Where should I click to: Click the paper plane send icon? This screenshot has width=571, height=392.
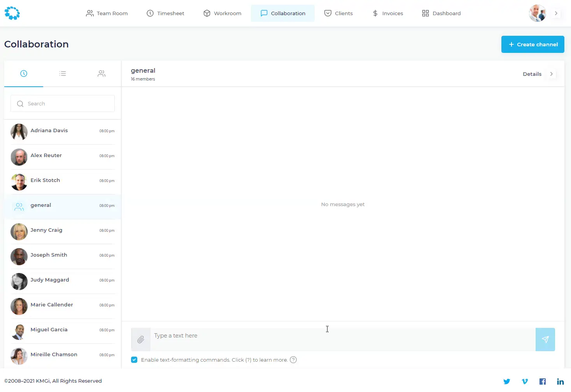point(545,339)
